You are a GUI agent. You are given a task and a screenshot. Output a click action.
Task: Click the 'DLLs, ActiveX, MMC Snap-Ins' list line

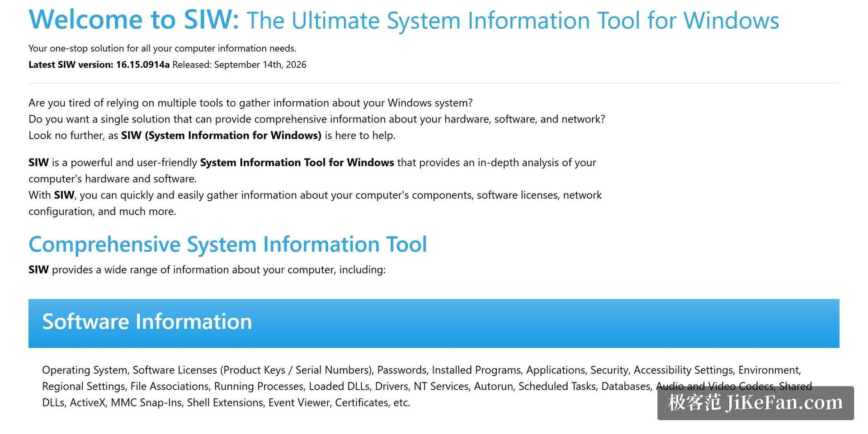coord(226,403)
